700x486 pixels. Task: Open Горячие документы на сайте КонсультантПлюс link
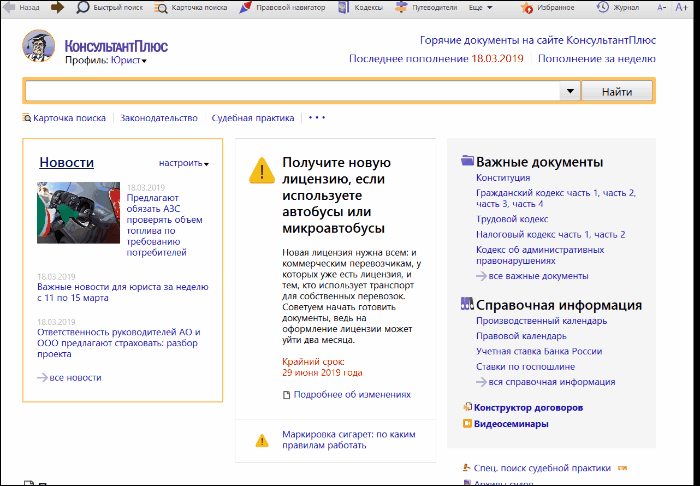tap(538, 40)
